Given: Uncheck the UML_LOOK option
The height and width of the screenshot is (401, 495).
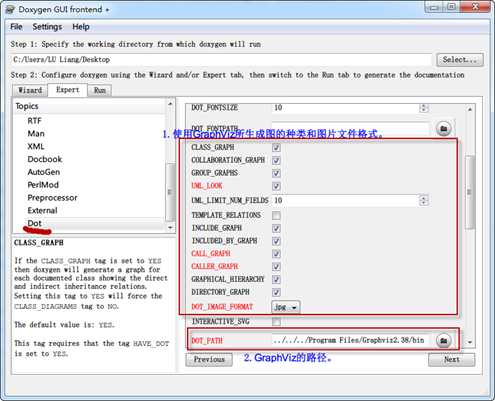Looking at the screenshot, I should (x=276, y=186).
